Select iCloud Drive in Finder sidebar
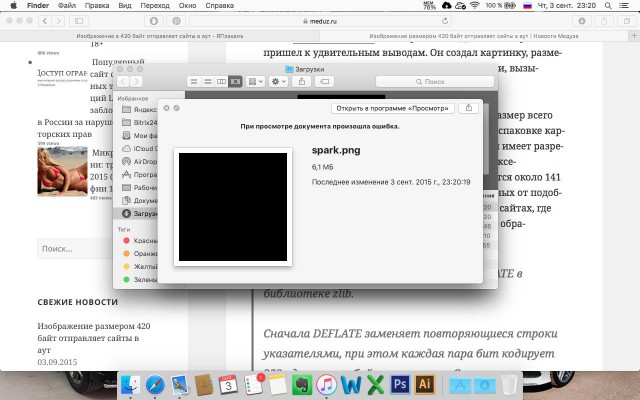640x400 pixels. pos(139,149)
